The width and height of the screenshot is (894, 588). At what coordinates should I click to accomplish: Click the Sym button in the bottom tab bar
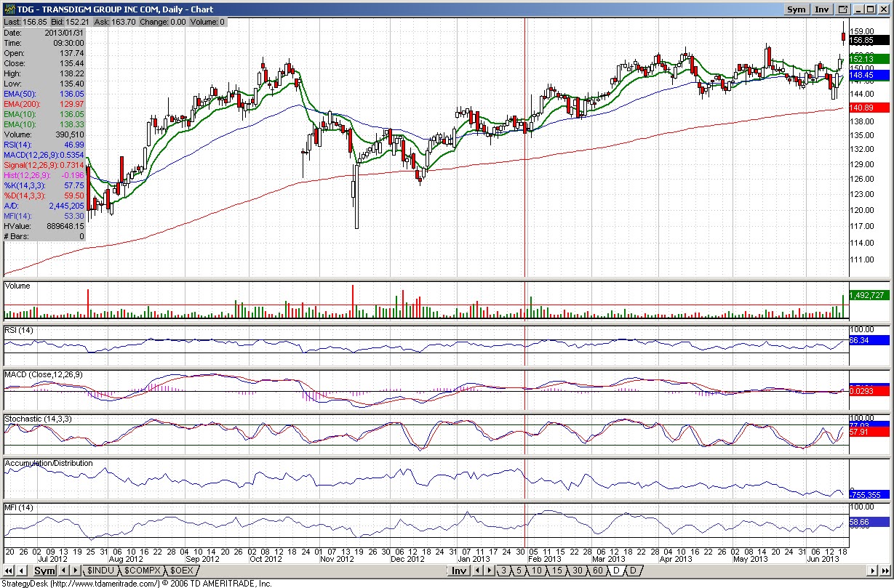pyautogui.click(x=44, y=571)
